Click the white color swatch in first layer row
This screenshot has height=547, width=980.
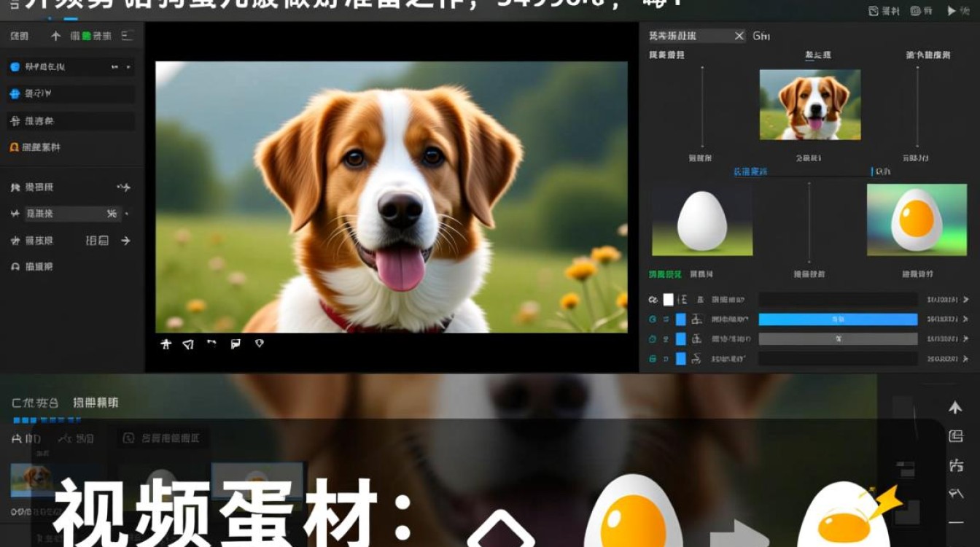tap(668, 299)
